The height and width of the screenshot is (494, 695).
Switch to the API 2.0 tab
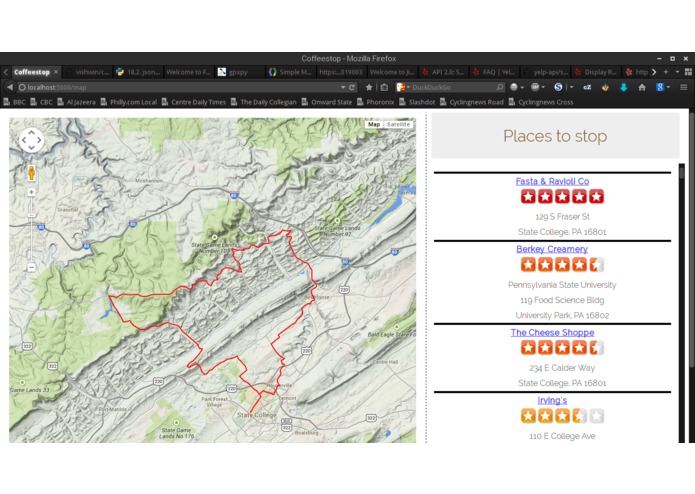pyautogui.click(x=443, y=72)
